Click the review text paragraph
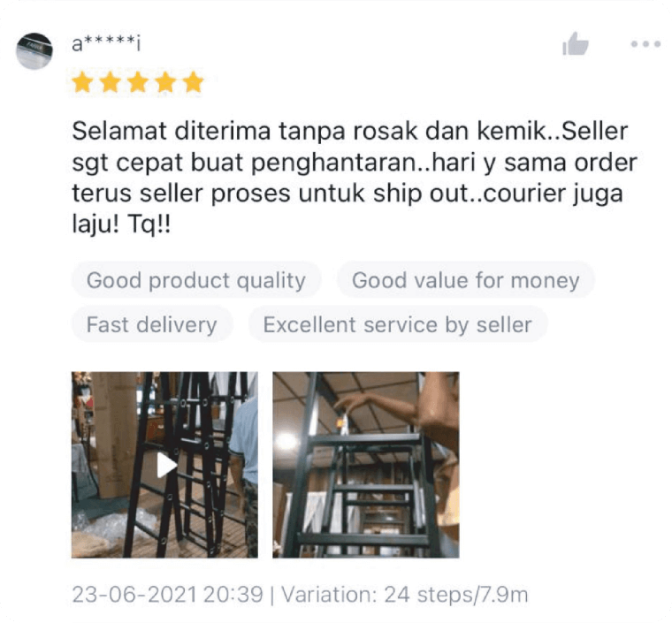Viewport: 672px width, 623px height. 355,178
